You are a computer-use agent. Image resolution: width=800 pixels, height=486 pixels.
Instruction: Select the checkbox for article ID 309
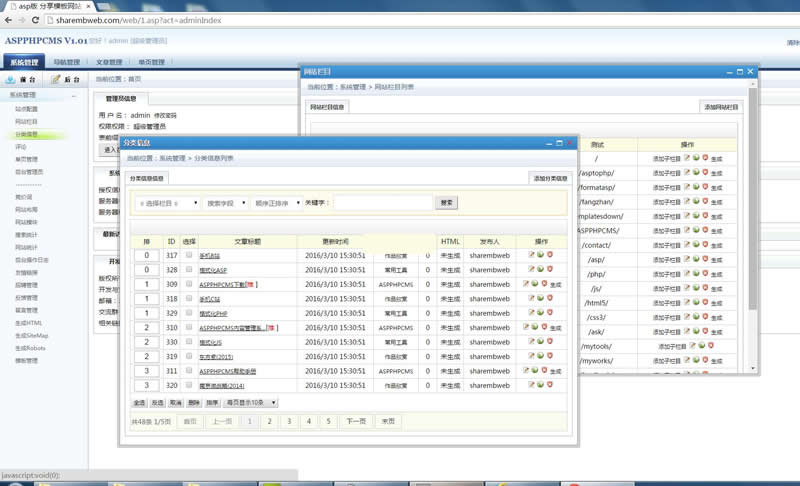click(x=189, y=285)
